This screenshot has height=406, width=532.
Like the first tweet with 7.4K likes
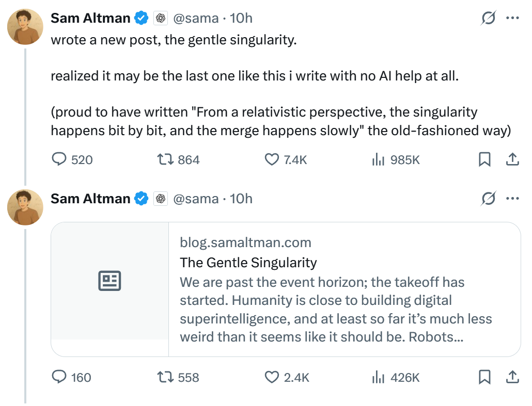(x=272, y=160)
